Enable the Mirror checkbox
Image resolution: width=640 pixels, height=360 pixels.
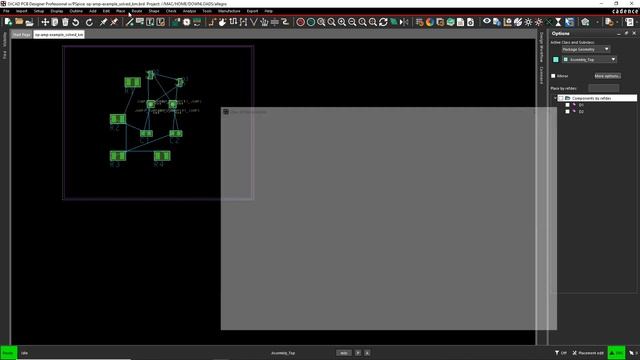pyautogui.click(x=553, y=76)
